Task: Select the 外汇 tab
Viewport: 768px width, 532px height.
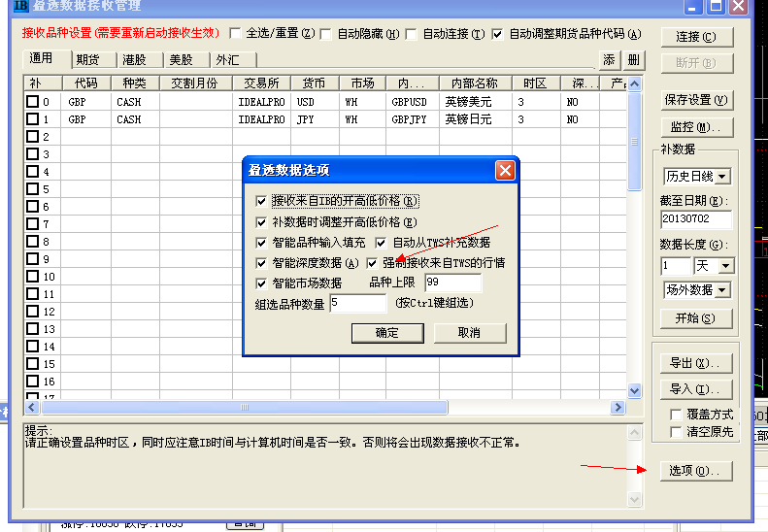Action: pos(227,59)
